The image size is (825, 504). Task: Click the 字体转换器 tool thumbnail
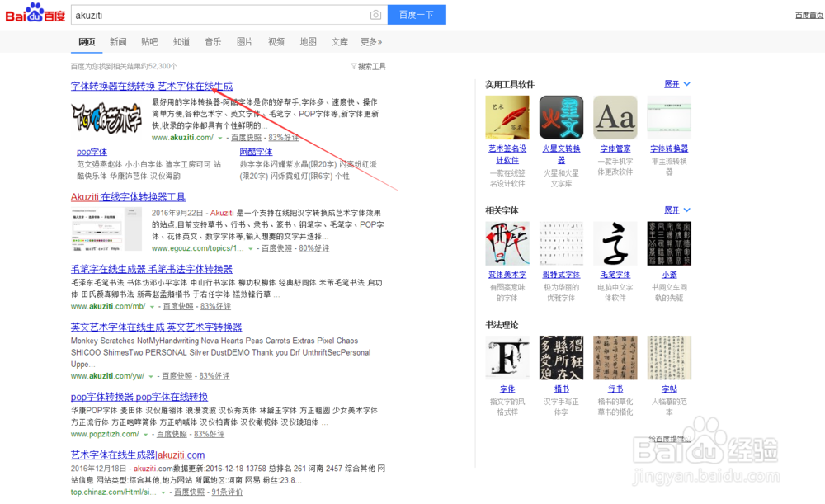pyautogui.click(x=669, y=117)
